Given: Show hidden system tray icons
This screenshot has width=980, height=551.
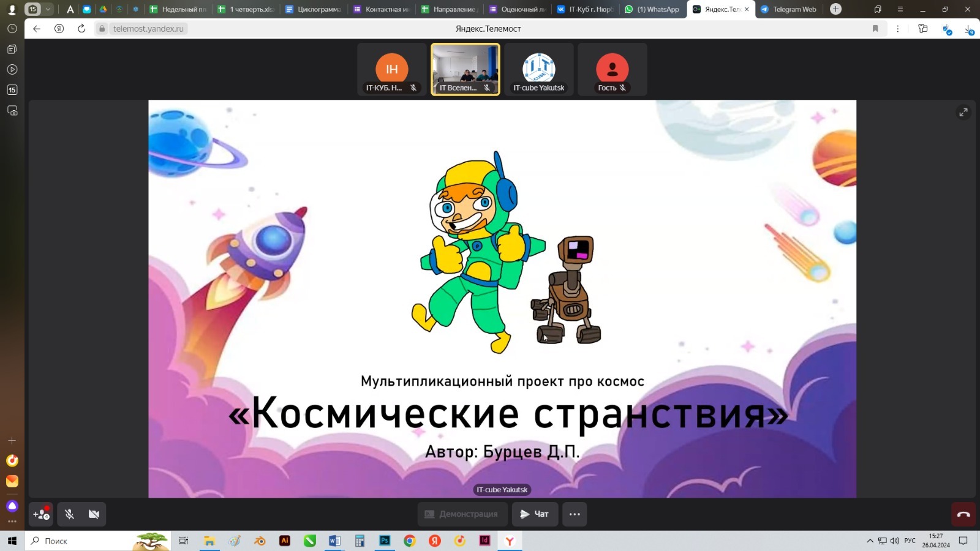Looking at the screenshot, I should [870, 541].
